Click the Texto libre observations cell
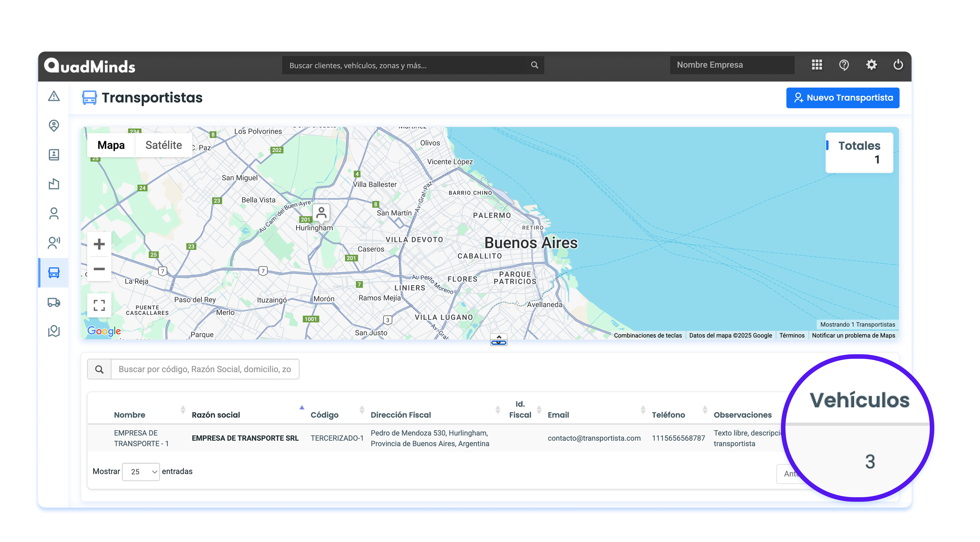Image resolution: width=980 pixels, height=542 pixels. tap(747, 438)
